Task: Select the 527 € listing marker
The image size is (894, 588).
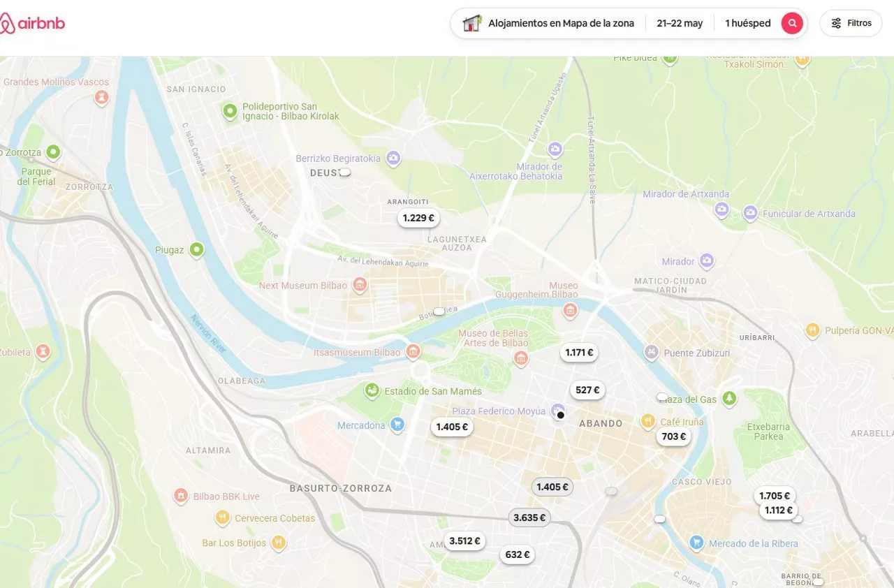Action: pos(587,390)
